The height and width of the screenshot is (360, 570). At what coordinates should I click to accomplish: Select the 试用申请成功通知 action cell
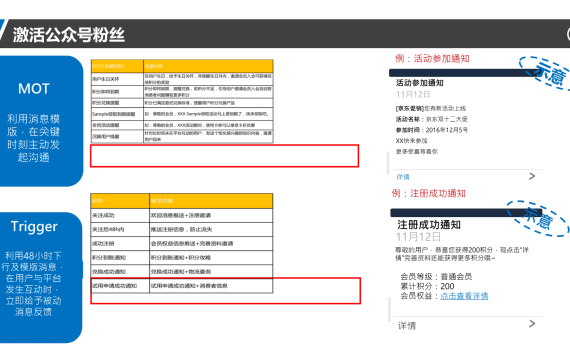tap(120, 286)
